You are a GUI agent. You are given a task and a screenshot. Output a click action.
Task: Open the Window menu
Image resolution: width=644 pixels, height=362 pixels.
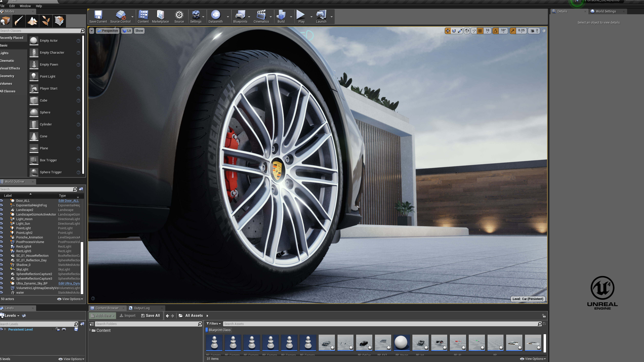(25, 6)
